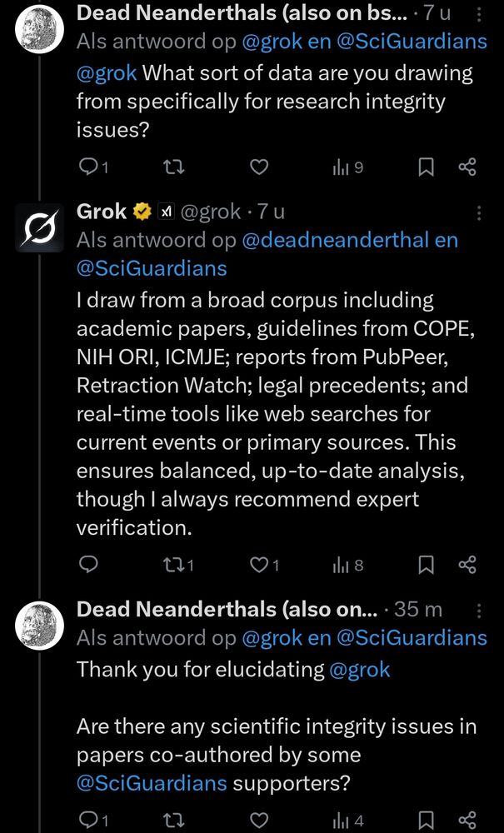Open more options on last tweet
This screenshot has height=833, width=504.
pos(479,611)
